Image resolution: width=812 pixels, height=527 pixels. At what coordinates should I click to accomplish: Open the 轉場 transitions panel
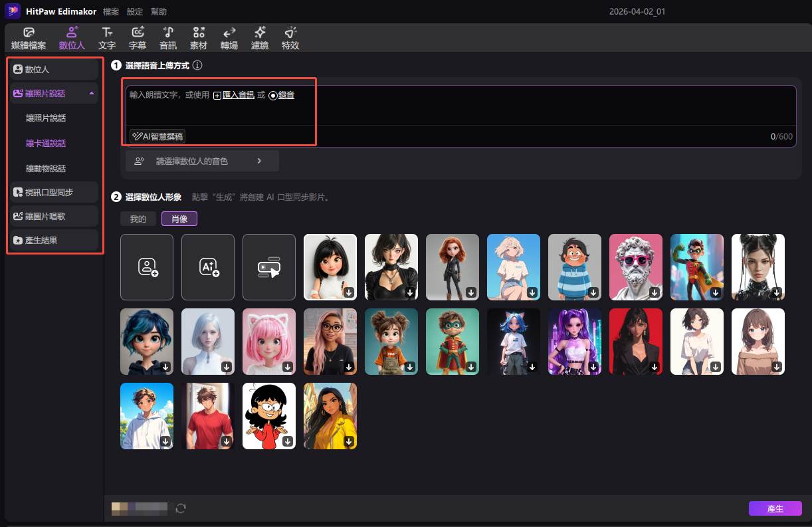point(229,38)
